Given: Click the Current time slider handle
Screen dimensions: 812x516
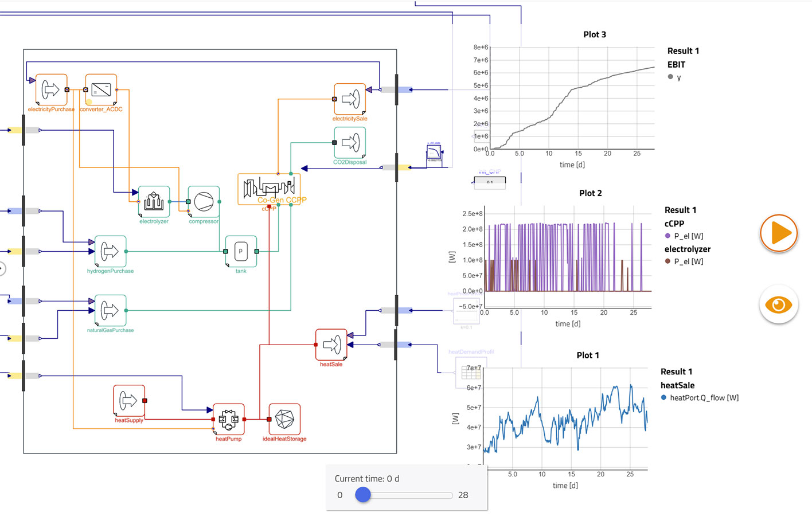Looking at the screenshot, I should tap(363, 494).
